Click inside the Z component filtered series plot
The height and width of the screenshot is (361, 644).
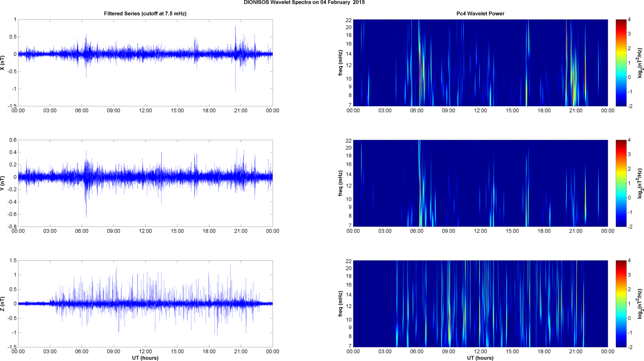(x=145, y=304)
